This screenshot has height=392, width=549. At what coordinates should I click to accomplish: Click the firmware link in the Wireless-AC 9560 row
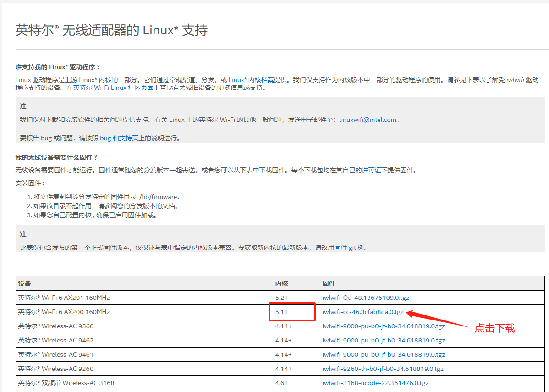click(384, 326)
